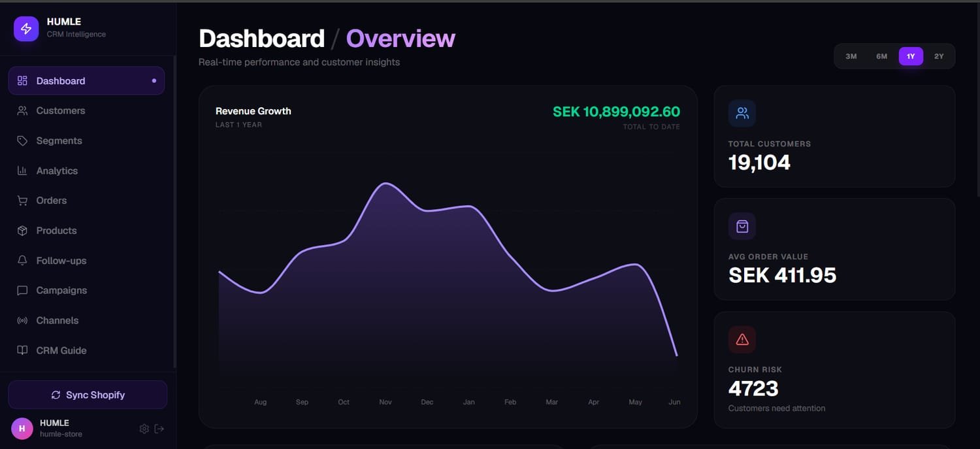This screenshot has height=449, width=980.
Task: Click the Avg Order Value card
Action: point(834,249)
